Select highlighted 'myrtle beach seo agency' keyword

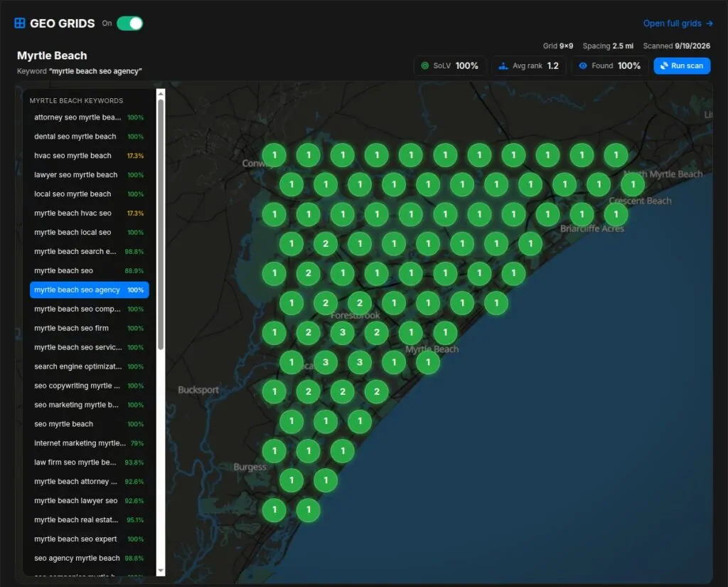click(89, 290)
